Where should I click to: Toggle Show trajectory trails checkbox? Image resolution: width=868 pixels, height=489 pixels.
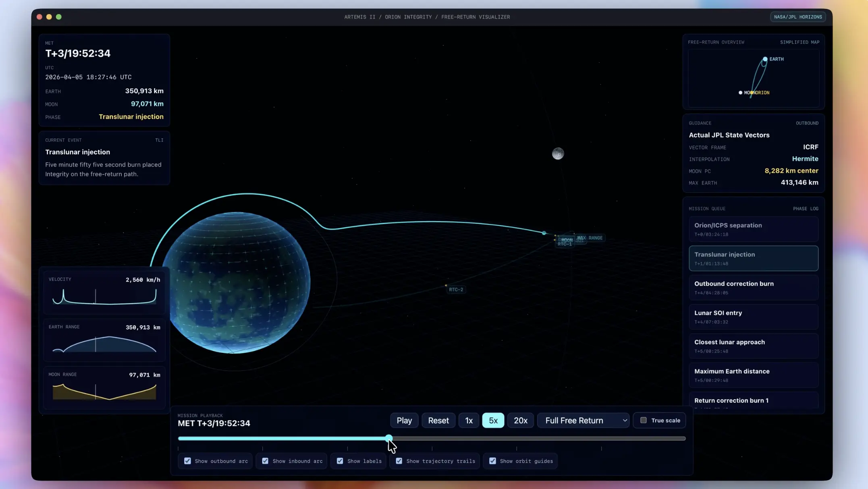point(399,461)
